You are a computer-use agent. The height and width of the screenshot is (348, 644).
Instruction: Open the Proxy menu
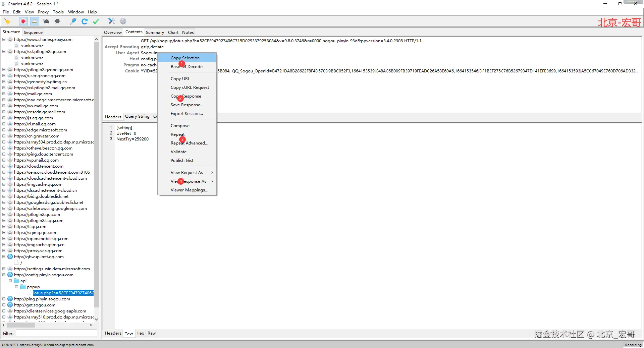tap(43, 12)
